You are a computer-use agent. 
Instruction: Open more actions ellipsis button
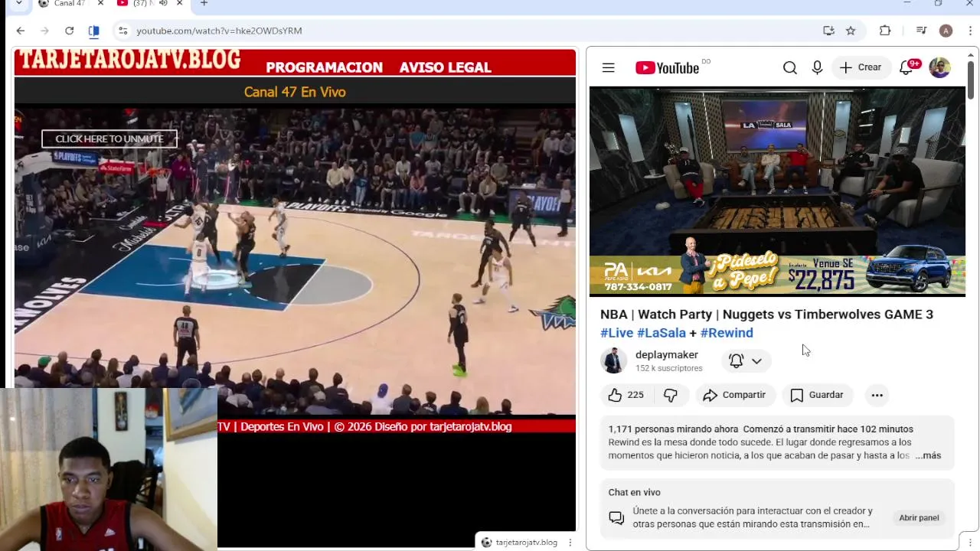[x=877, y=395]
